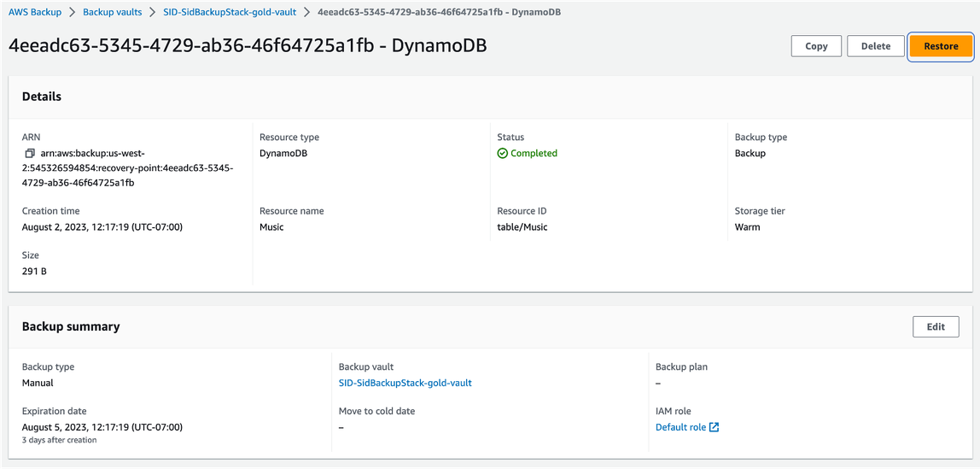Open the Backup vaults breadcrumb
980x469 pixels.
click(112, 12)
